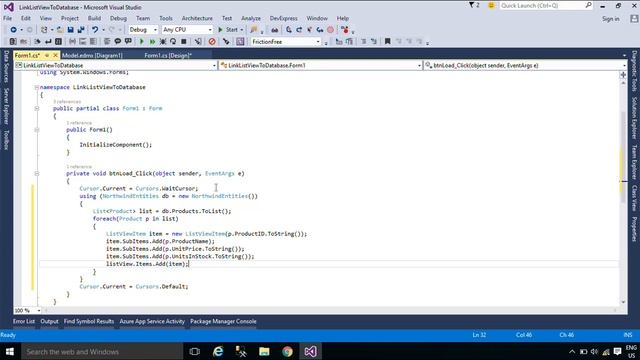The width and height of the screenshot is (640, 360).
Task: Click the bug debug-tests icon
Action: click(x=163, y=42)
